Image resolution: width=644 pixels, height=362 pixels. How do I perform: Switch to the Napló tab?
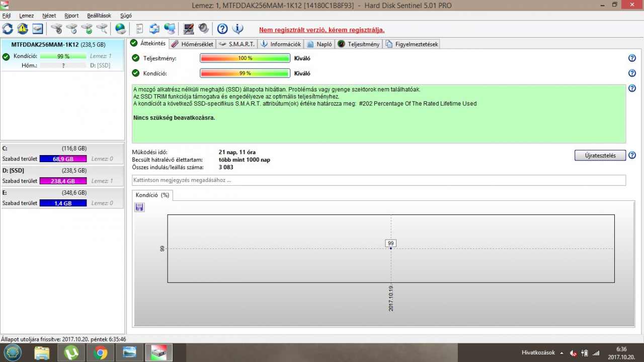pyautogui.click(x=319, y=44)
